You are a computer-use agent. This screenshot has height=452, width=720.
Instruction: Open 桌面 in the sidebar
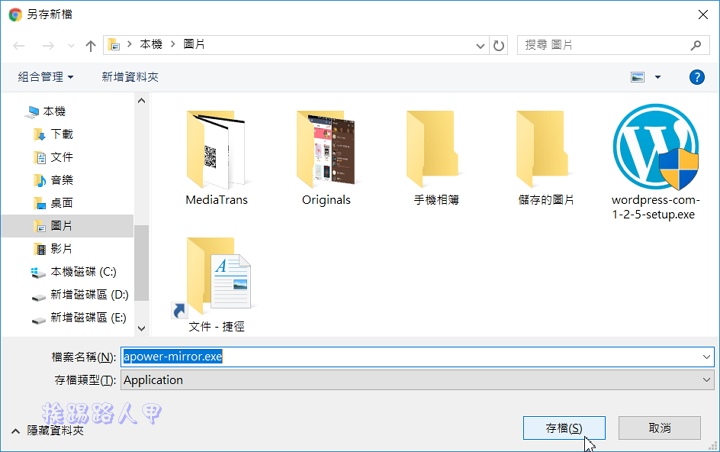click(53, 203)
